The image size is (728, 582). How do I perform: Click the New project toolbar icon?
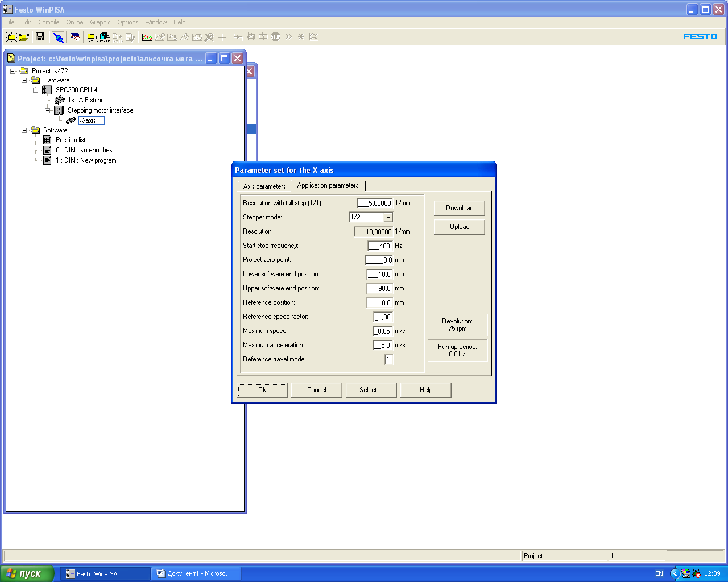coord(11,37)
